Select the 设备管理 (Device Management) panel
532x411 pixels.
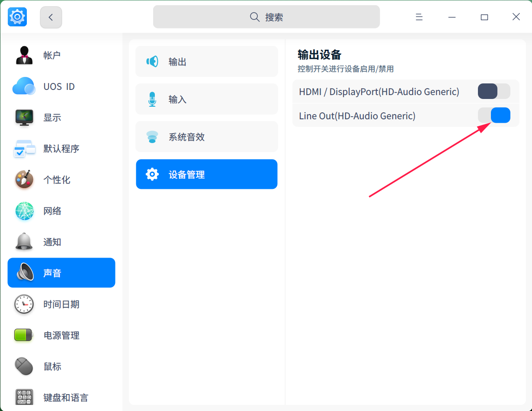(207, 174)
